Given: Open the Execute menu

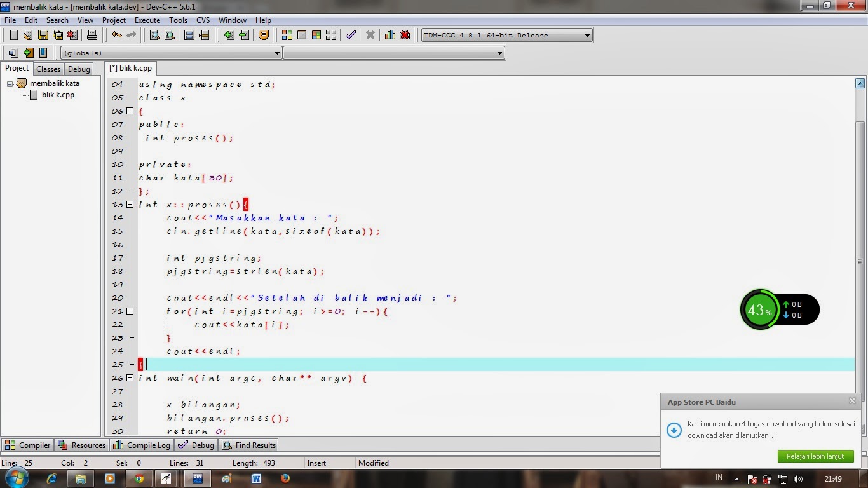Looking at the screenshot, I should click(x=147, y=20).
